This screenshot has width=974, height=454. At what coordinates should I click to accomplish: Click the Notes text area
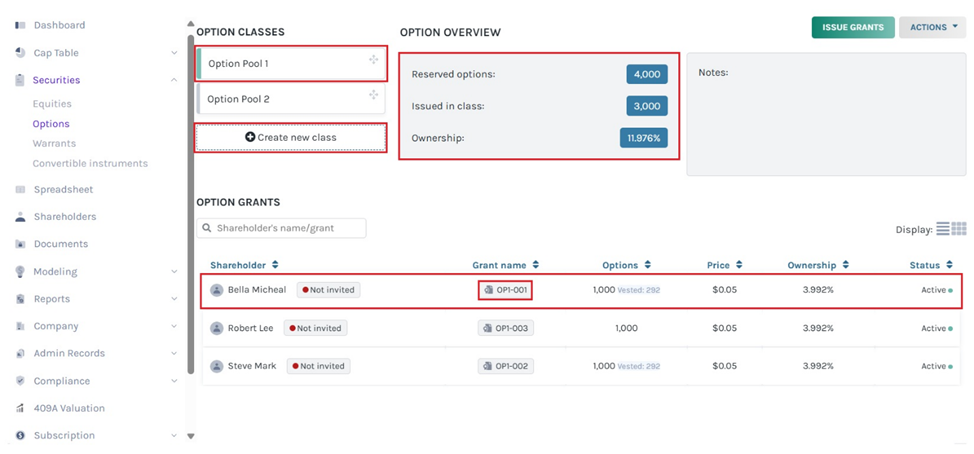(x=826, y=114)
